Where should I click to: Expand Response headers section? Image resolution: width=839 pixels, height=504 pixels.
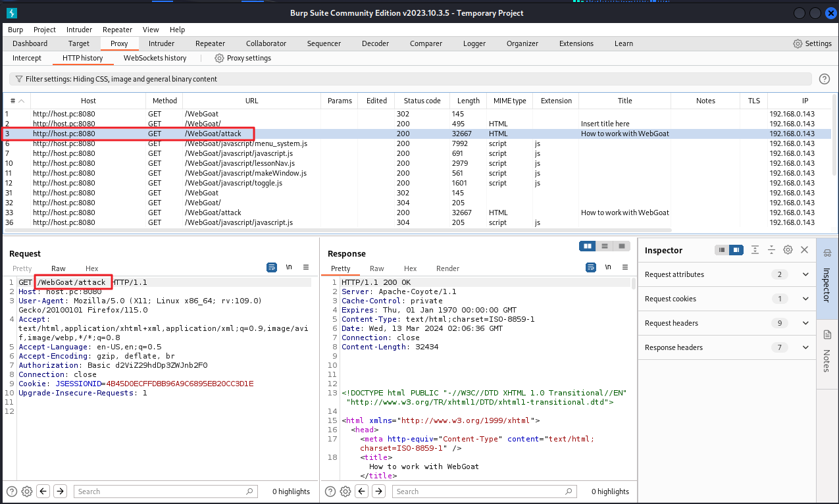coord(805,347)
